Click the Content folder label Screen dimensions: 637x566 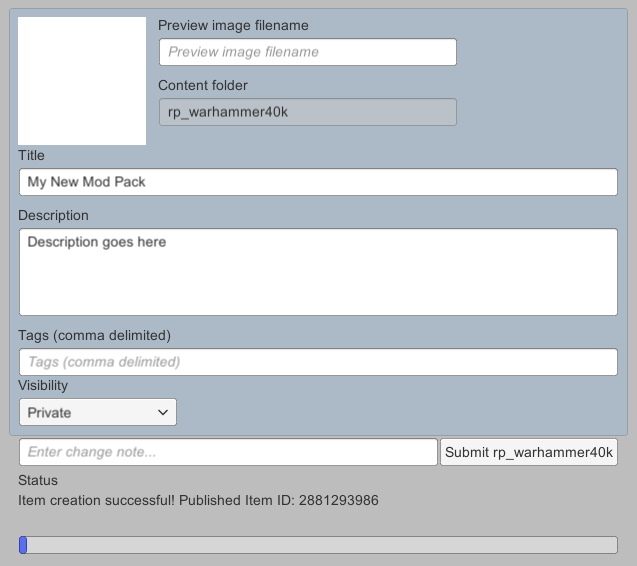point(203,85)
